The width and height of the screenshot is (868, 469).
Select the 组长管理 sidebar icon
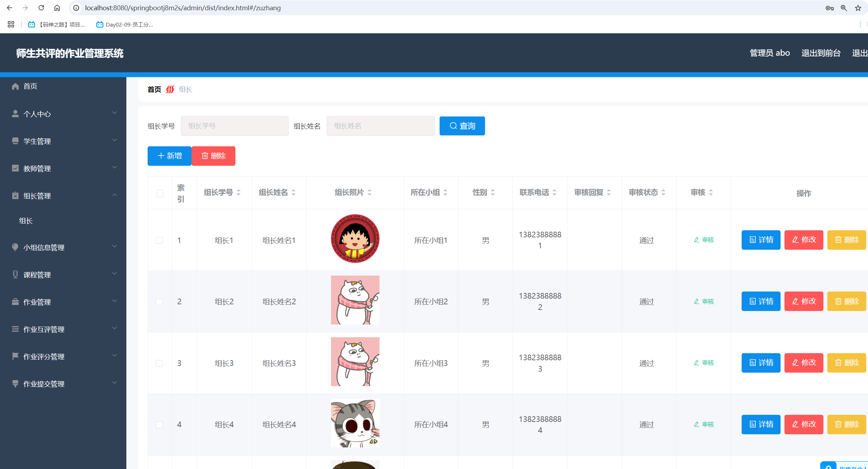coord(15,195)
